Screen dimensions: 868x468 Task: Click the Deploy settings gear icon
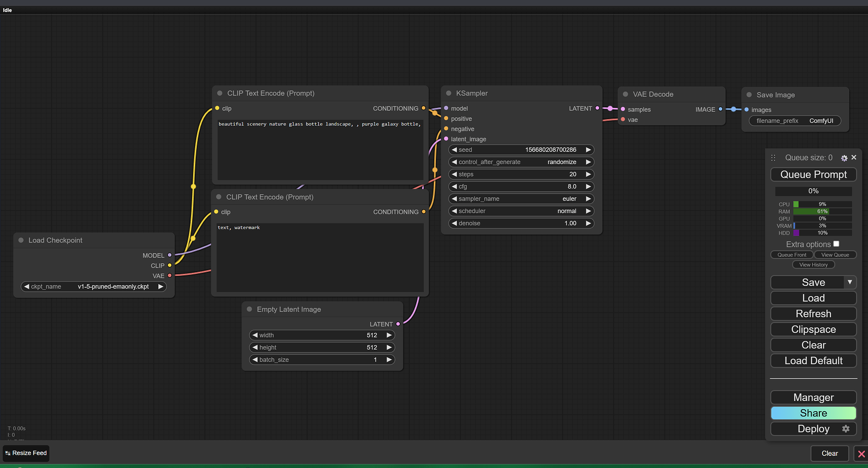click(846, 428)
